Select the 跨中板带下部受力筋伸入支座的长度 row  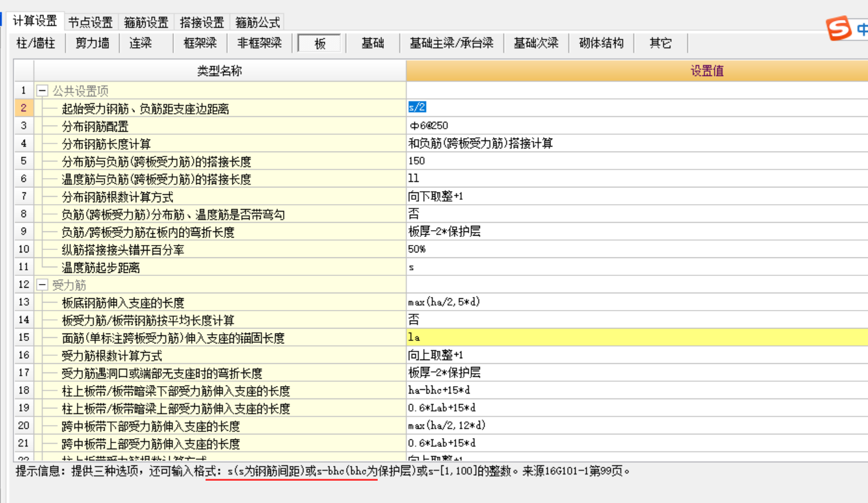220,426
